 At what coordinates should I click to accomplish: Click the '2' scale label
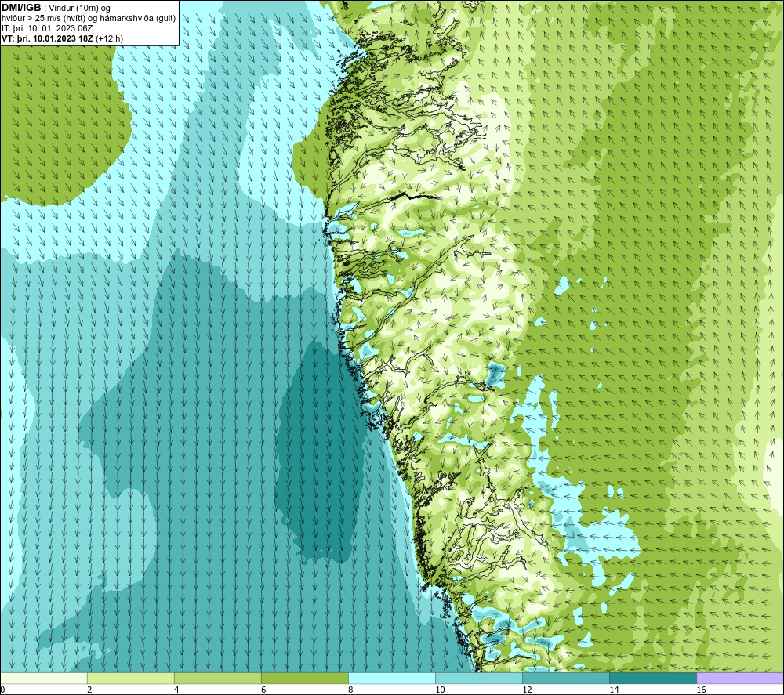tap(89, 690)
